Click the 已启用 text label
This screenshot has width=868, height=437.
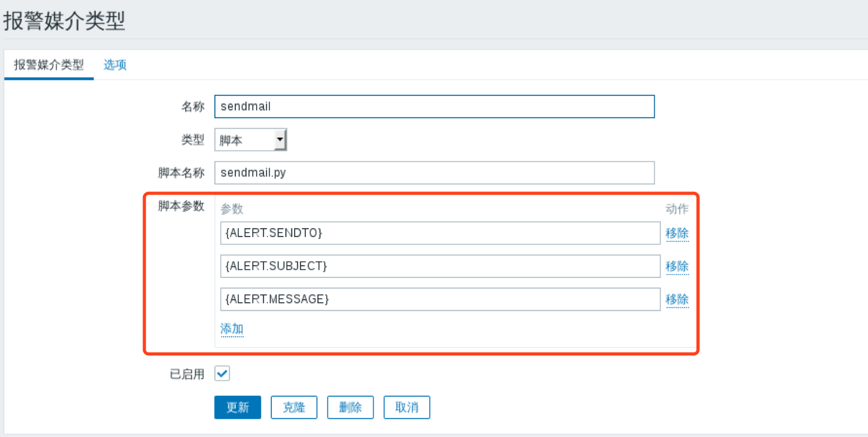point(187,374)
